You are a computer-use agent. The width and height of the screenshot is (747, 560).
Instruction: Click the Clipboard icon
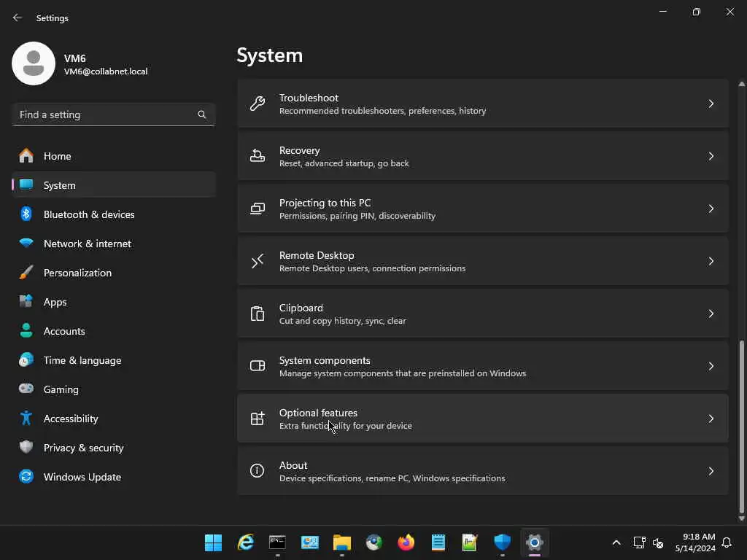[258, 314]
